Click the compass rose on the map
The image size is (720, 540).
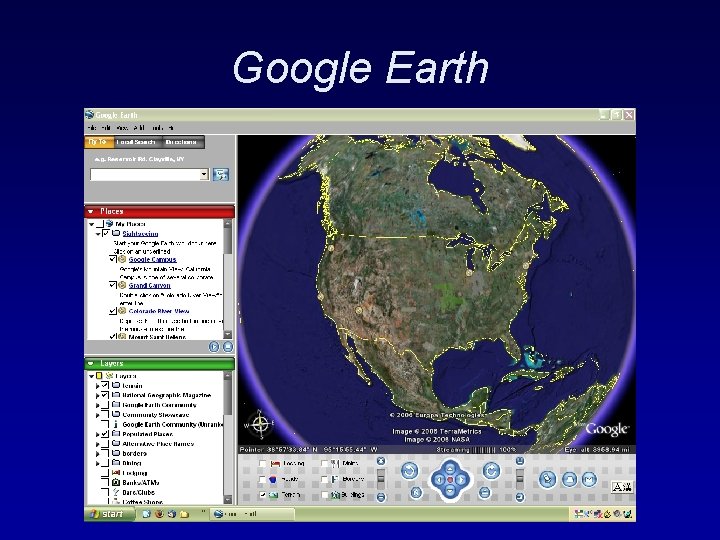point(260,424)
